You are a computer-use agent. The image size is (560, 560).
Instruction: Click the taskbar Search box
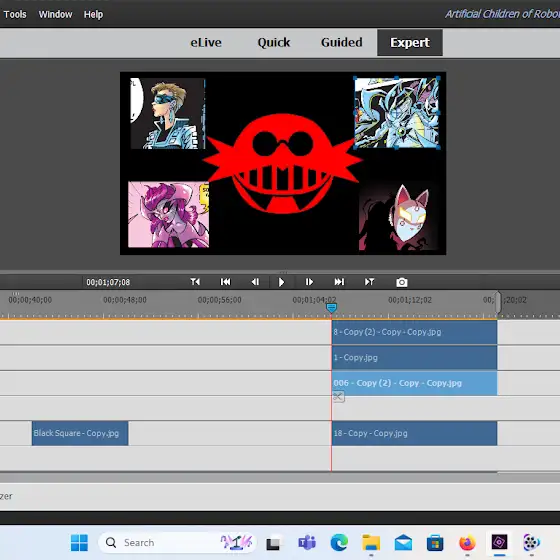pyautogui.click(x=177, y=543)
